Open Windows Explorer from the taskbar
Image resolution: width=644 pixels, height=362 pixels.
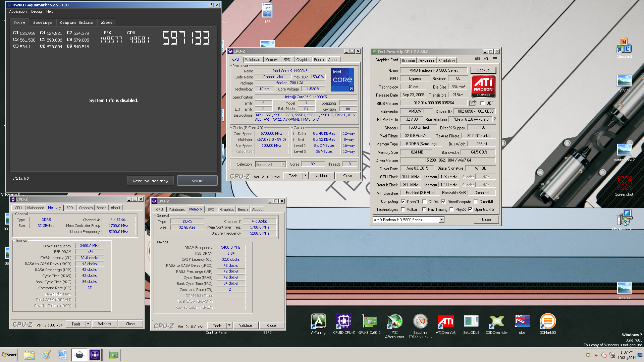(29, 355)
